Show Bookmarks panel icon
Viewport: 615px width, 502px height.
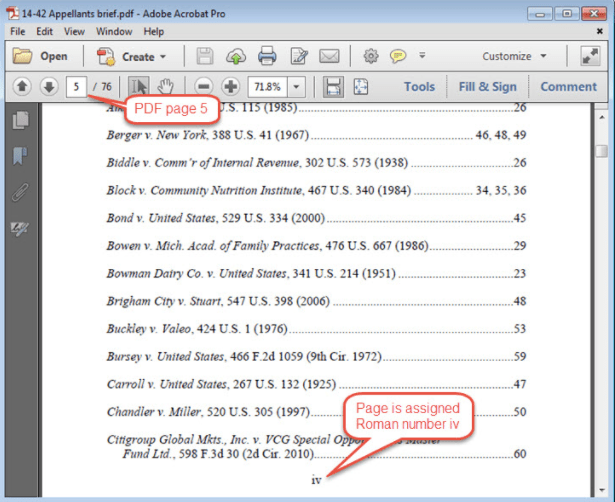click(20, 156)
